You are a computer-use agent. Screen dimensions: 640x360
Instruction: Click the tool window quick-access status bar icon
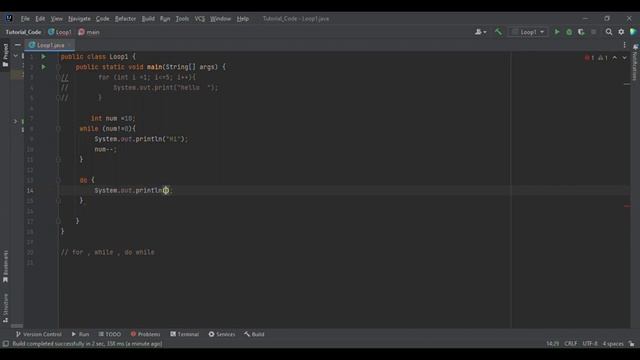click(x=6, y=344)
